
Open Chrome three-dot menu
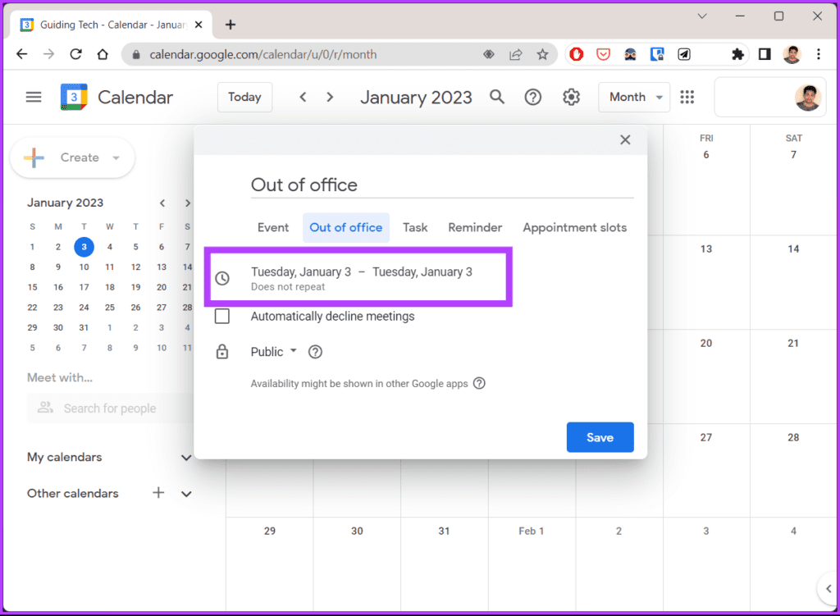[818, 54]
